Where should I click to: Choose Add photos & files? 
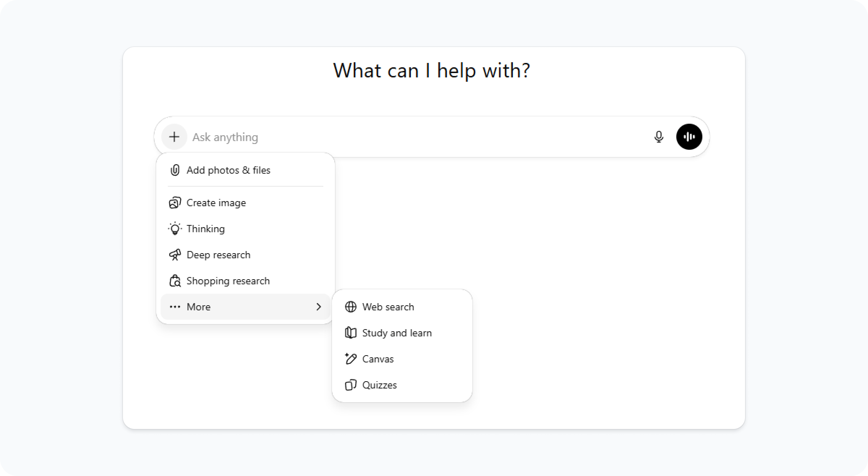coord(228,170)
